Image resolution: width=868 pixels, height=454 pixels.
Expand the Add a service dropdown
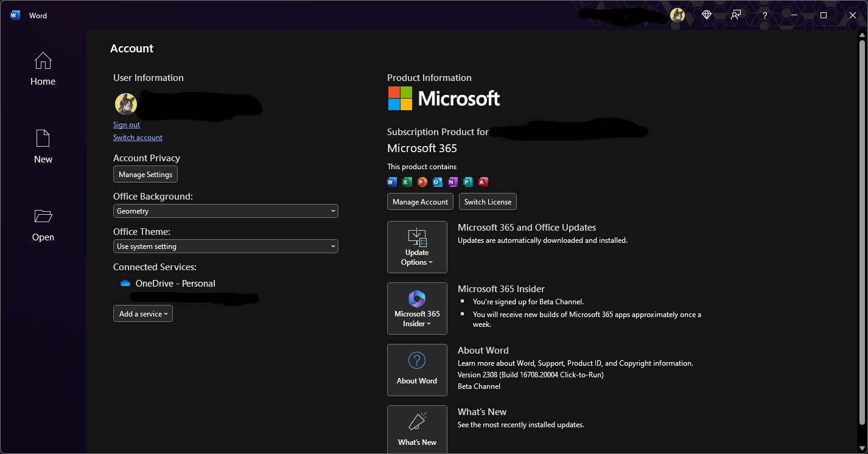coord(142,313)
